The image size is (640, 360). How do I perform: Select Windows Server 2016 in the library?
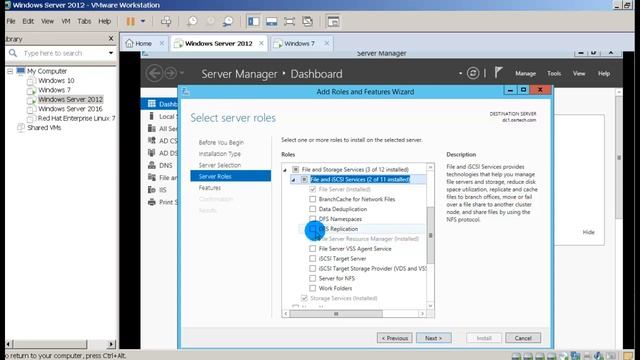point(70,109)
